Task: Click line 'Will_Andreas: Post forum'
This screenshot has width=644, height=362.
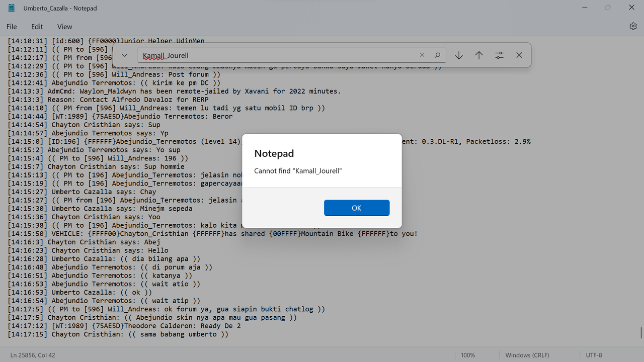Action: pos(114,74)
